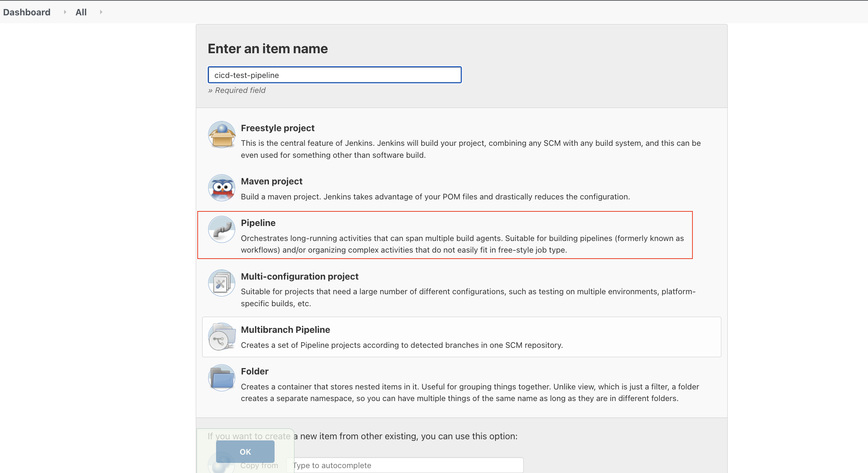Choose Multibranch Pipeline heading
This screenshot has height=473, width=868.
(x=285, y=330)
